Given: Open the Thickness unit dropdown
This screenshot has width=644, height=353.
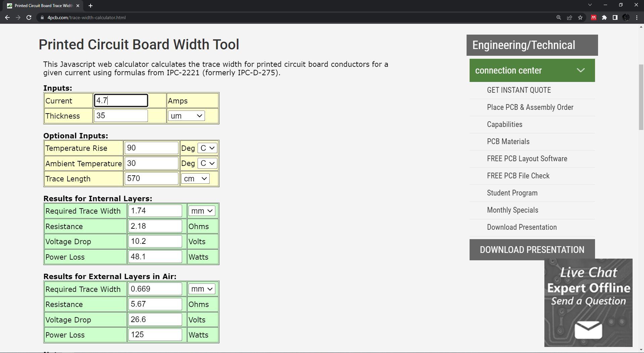Looking at the screenshot, I should tap(186, 116).
